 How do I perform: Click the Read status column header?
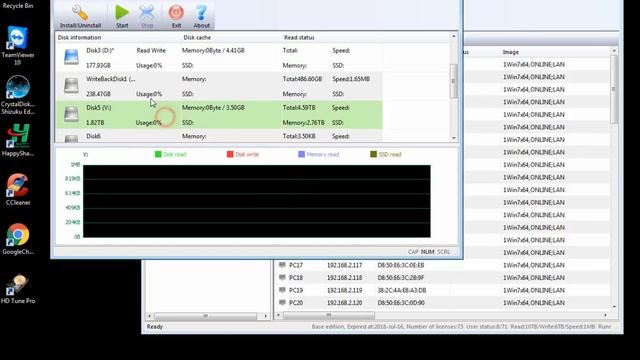point(299,38)
